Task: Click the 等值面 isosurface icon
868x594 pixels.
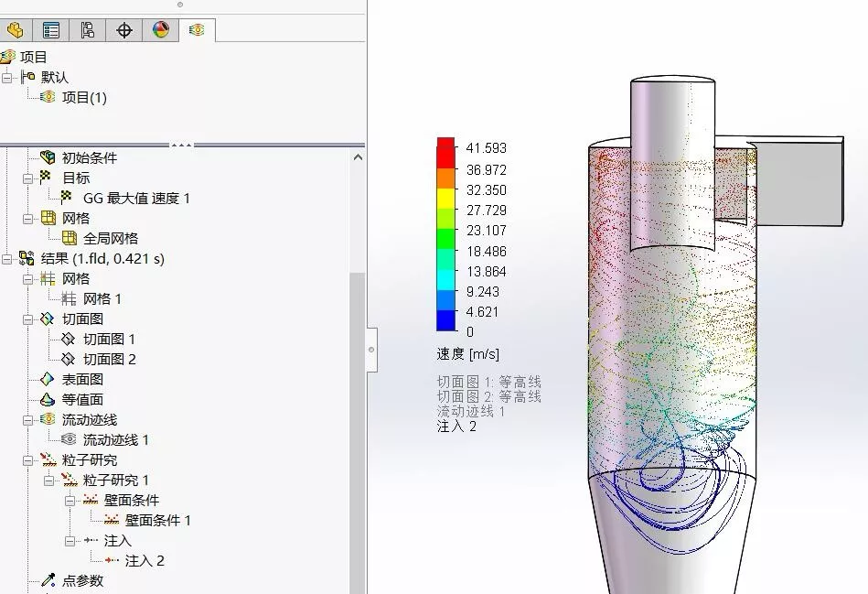Action: 48,399
